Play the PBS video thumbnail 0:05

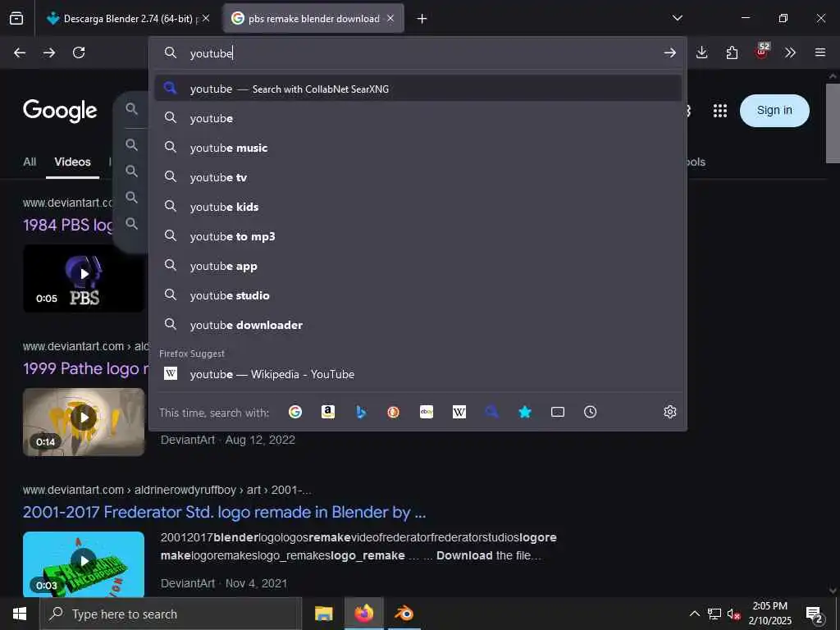[x=84, y=279]
